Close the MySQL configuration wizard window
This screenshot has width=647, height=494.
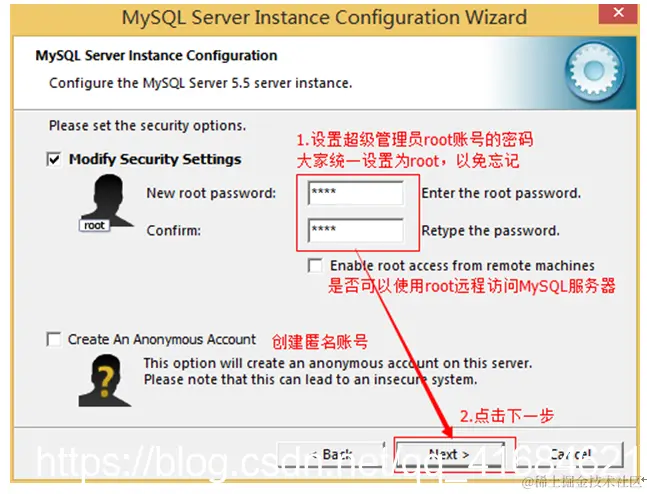(618, 13)
